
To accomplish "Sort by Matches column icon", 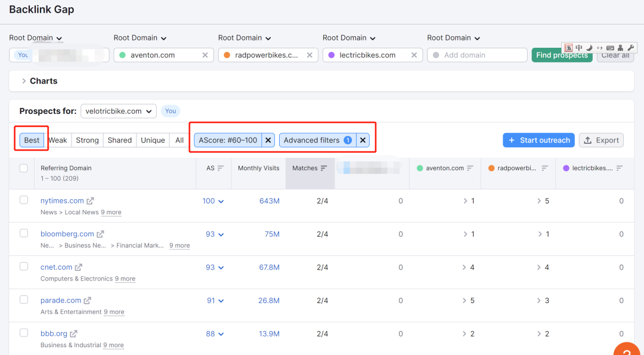I will 324,168.
